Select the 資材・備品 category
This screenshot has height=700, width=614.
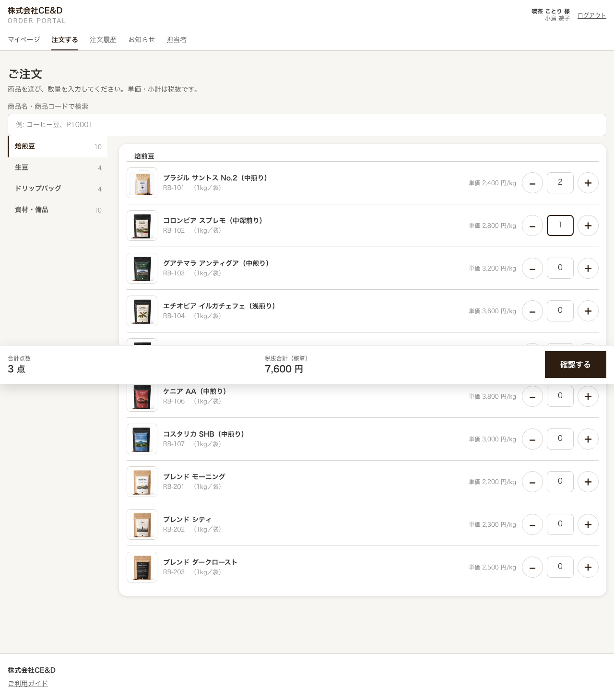tap(58, 210)
